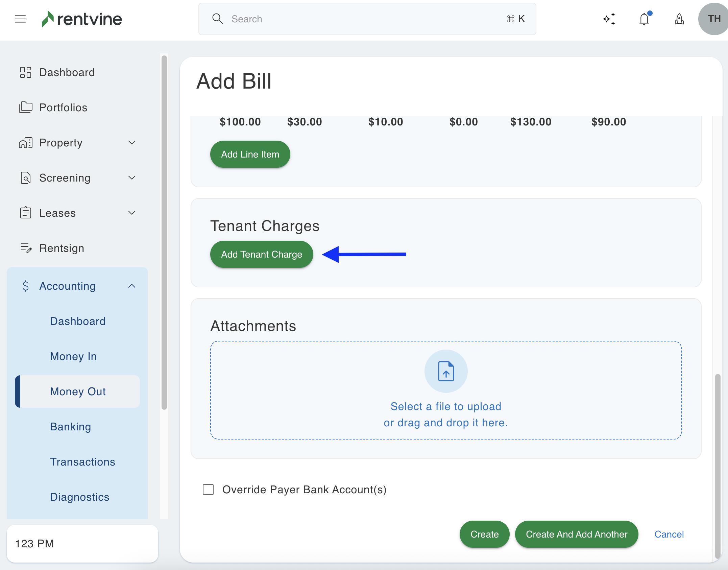Click the sidebar scrollbar
The width and height of the screenshot is (728, 570).
pyautogui.click(x=164, y=233)
